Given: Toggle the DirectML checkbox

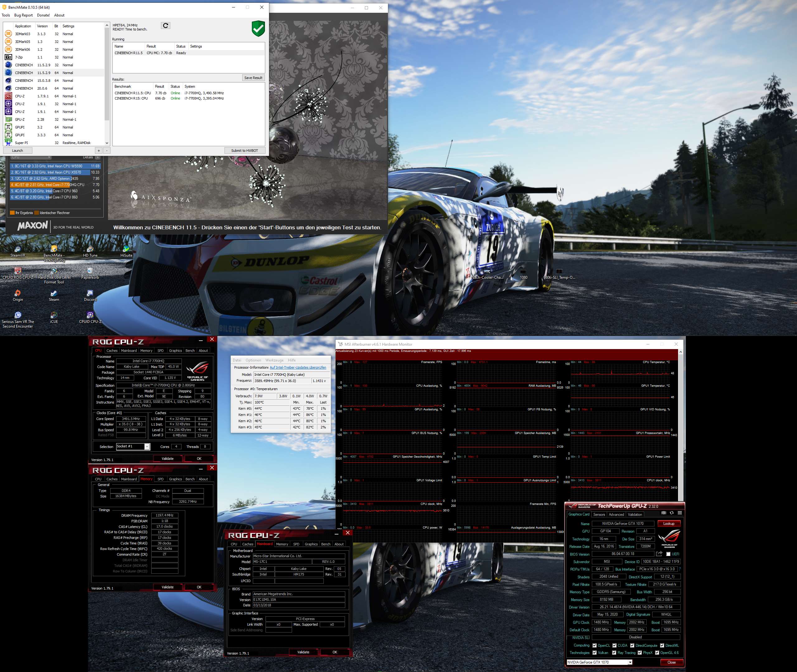Looking at the screenshot, I should (662, 646).
